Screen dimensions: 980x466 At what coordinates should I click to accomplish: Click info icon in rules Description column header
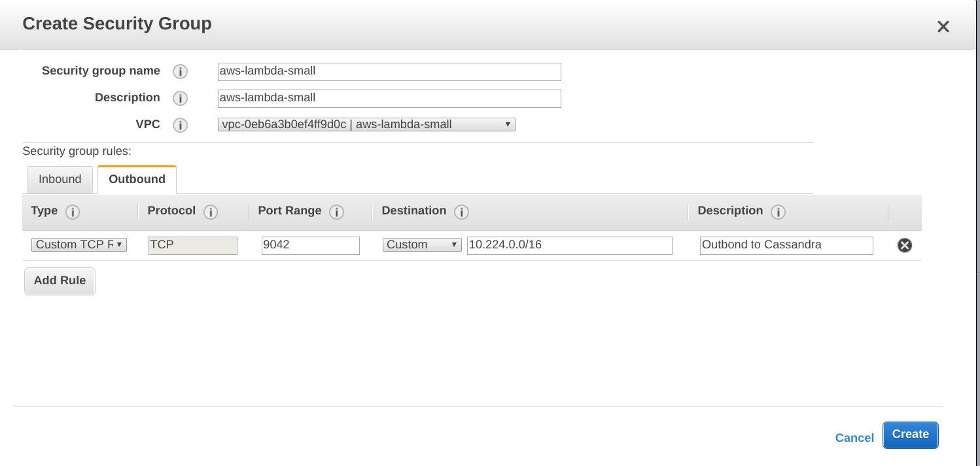click(778, 212)
